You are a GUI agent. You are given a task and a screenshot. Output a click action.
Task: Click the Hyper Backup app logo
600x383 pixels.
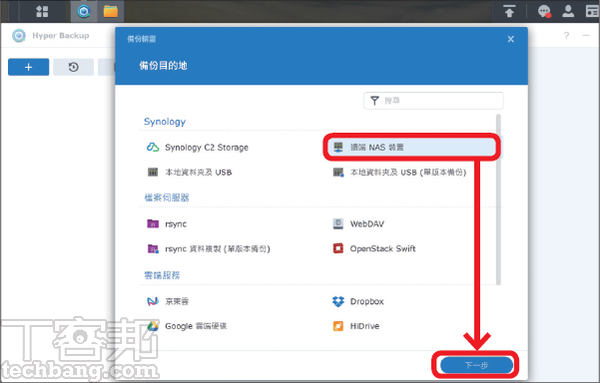pos(19,36)
